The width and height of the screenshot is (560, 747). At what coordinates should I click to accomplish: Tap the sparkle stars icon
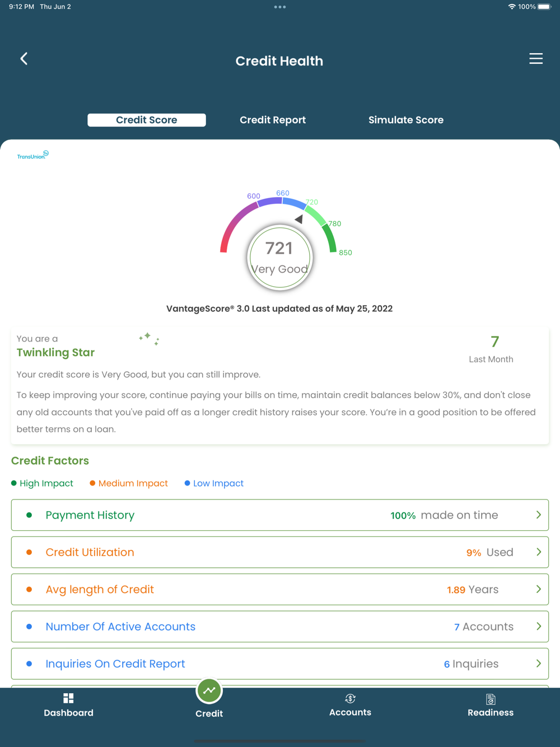[x=149, y=338]
